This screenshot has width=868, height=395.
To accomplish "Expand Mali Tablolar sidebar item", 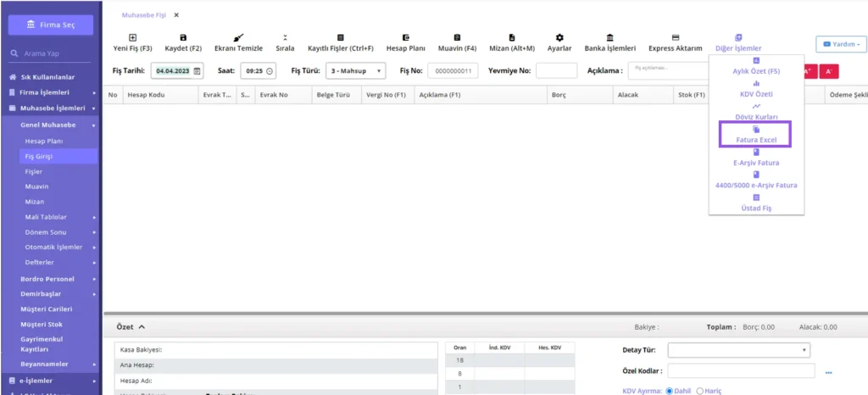I will click(x=58, y=217).
